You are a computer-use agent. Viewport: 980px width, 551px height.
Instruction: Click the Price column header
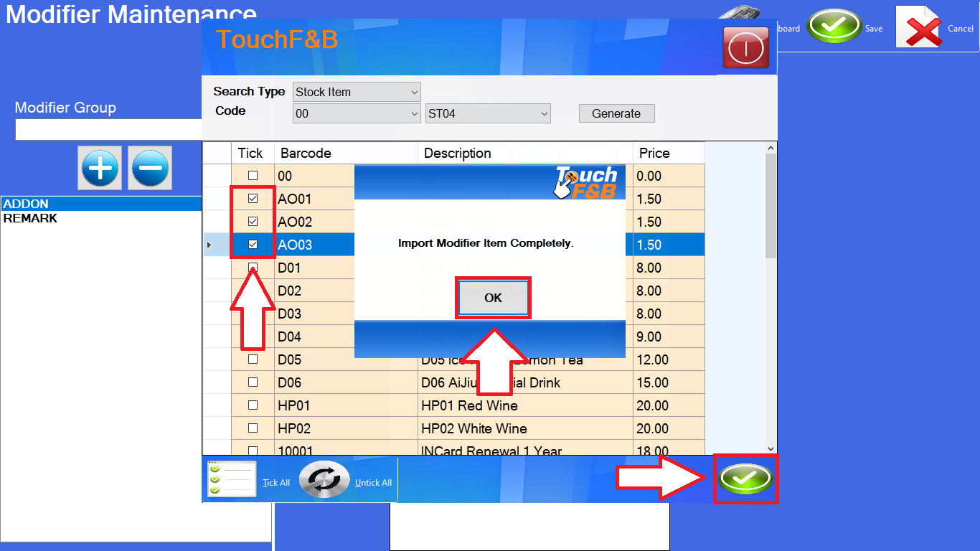point(669,153)
